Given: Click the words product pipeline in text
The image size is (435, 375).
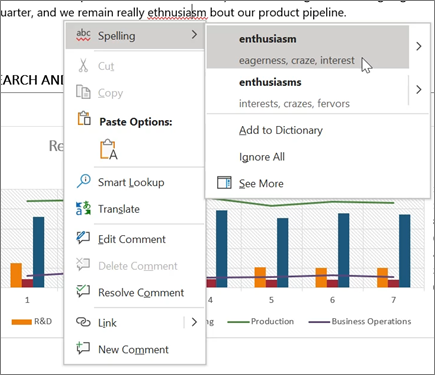Looking at the screenshot, I should tap(301, 13).
